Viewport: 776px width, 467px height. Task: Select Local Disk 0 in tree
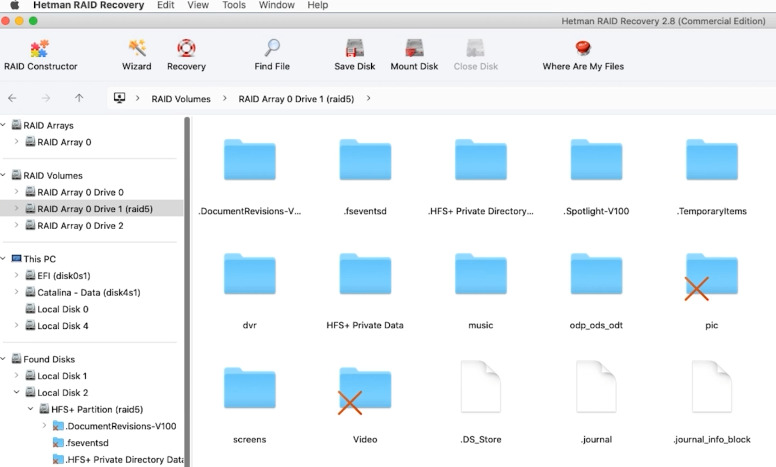63,309
